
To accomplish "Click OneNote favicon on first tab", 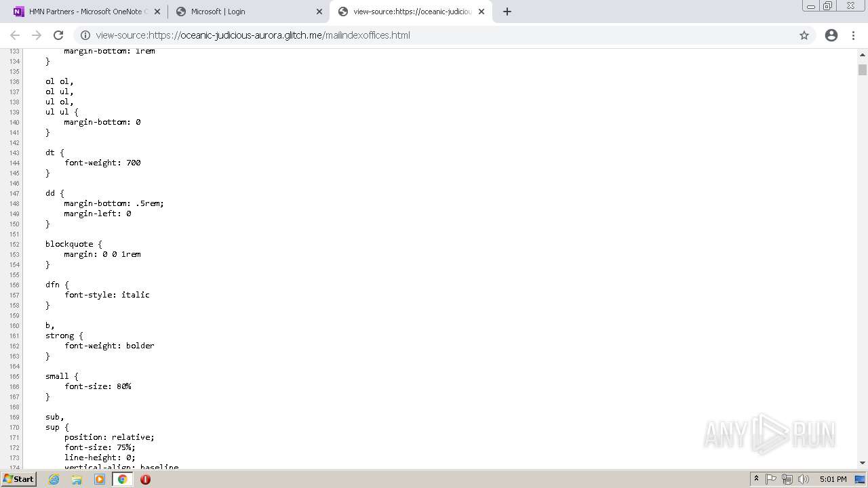I will click(18, 12).
